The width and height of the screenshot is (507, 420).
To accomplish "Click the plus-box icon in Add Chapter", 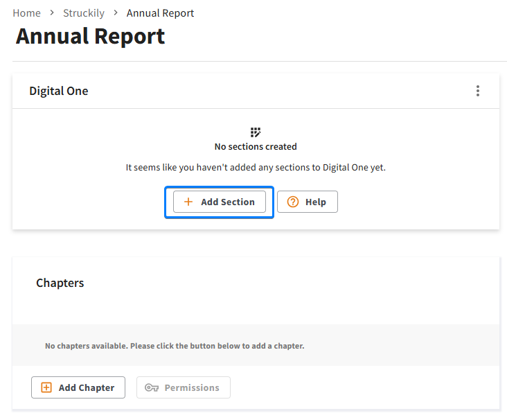I will pos(46,387).
